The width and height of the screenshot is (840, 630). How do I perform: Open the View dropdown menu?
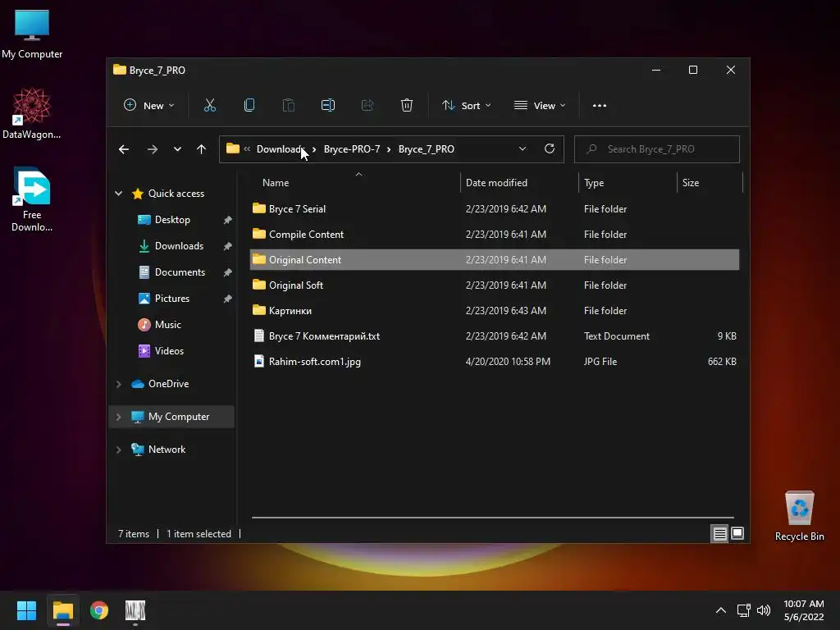[540, 106]
